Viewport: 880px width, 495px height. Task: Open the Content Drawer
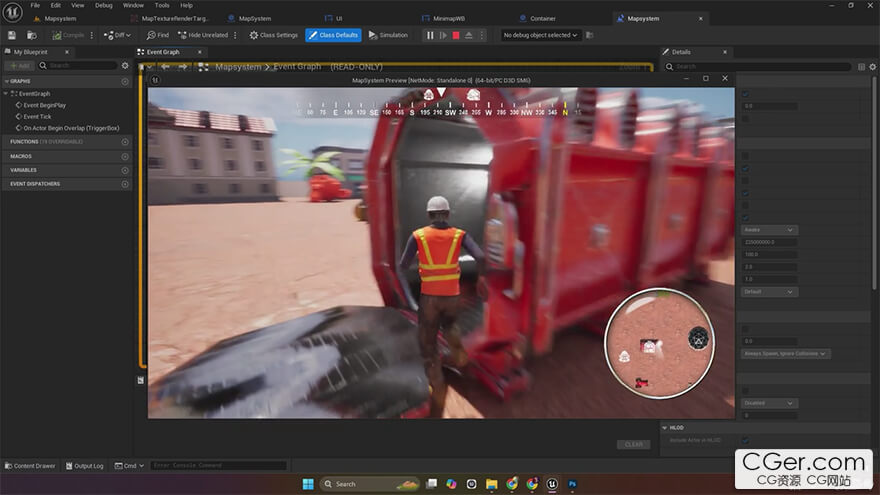coord(30,466)
